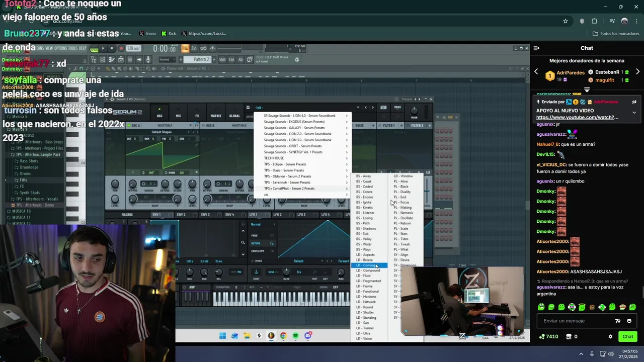Toggle OSC B power switch

click(203, 125)
